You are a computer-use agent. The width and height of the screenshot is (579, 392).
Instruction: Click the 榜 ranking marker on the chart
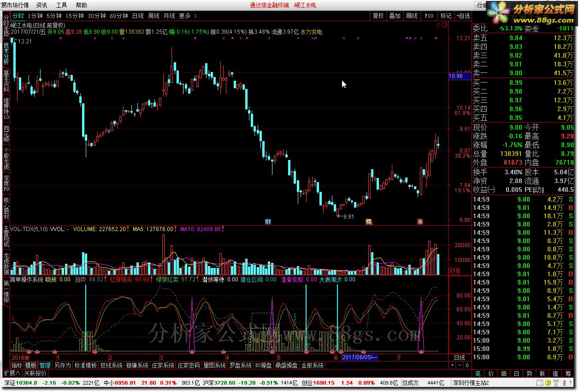369,221
